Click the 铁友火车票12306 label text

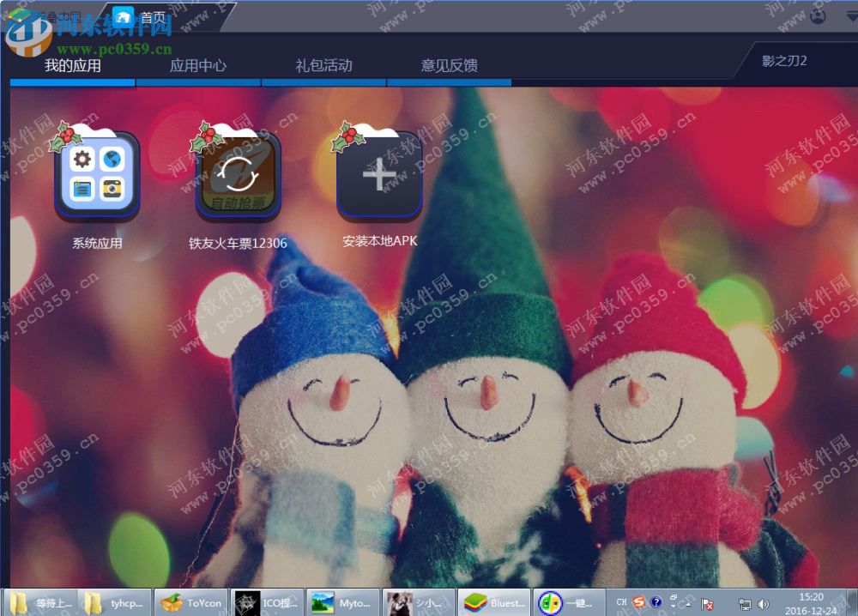pos(238,243)
